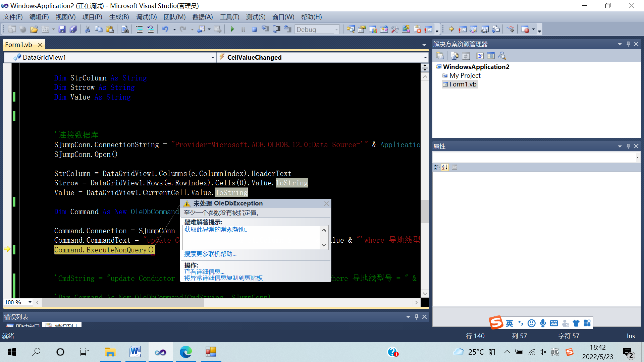
Task: Click 查看详细信息 link in exception dialog
Action: (x=204, y=272)
